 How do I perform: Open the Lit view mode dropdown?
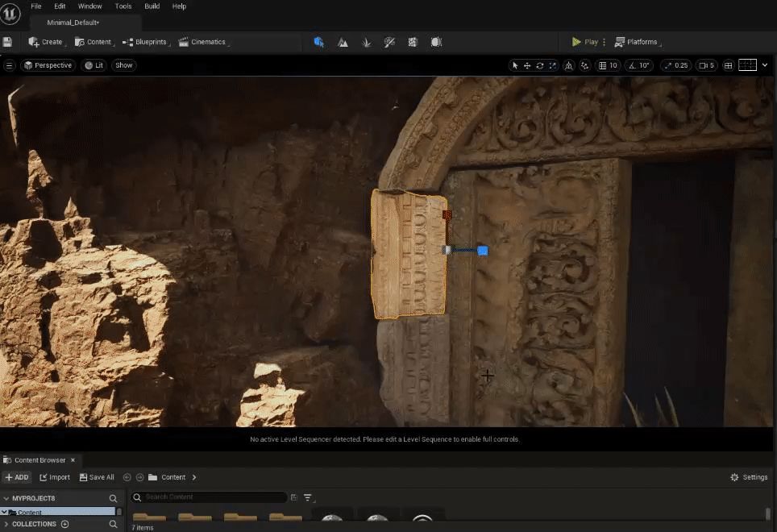click(94, 65)
